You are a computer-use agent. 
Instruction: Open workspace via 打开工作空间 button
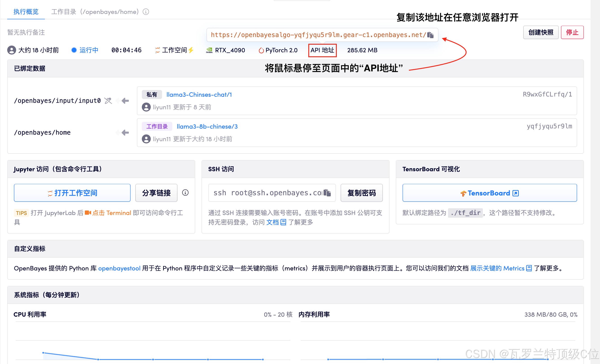click(72, 193)
